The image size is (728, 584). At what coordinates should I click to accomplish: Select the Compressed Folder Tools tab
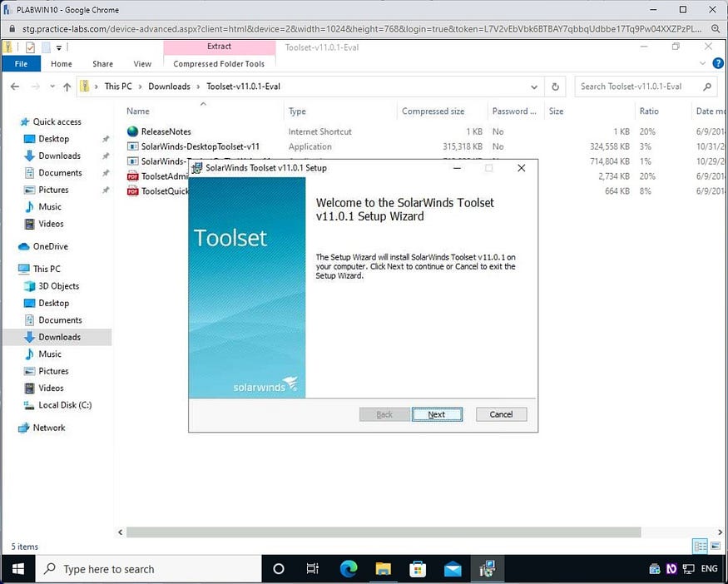click(219, 63)
